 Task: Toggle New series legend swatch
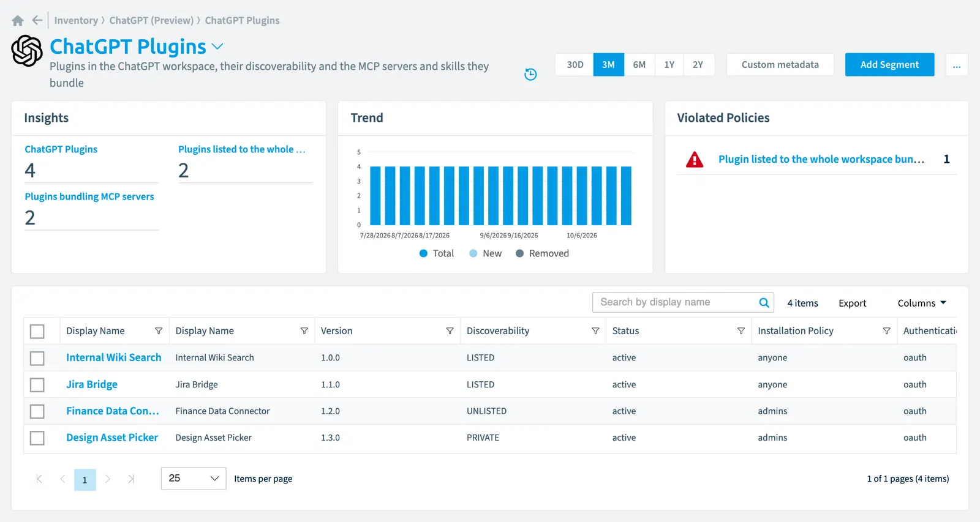(x=473, y=253)
